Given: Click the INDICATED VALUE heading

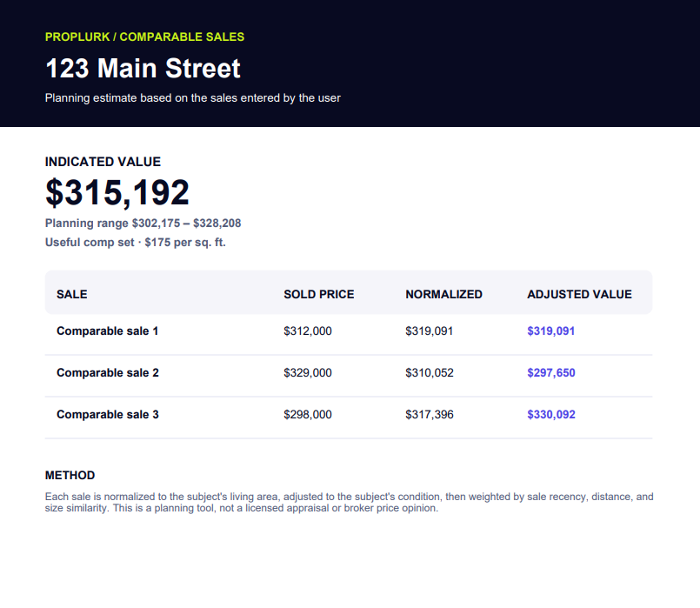Looking at the screenshot, I should coord(103,162).
